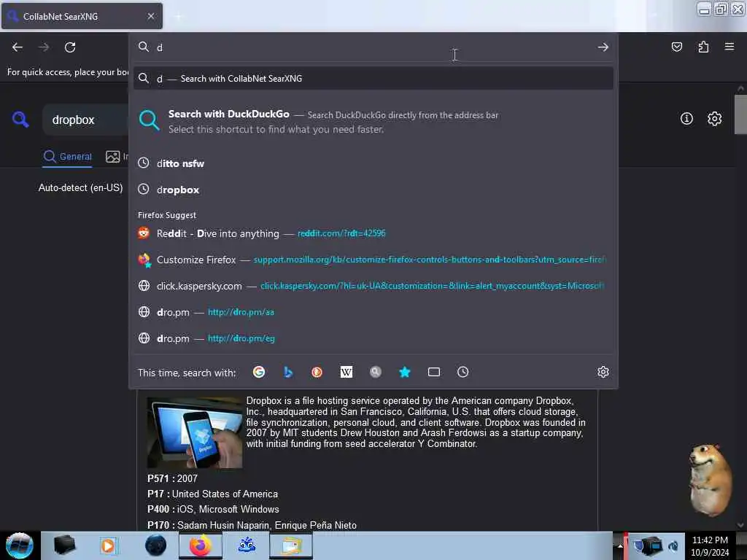Search browsing history clock icon
The height and width of the screenshot is (560, 747).
pyautogui.click(x=462, y=372)
